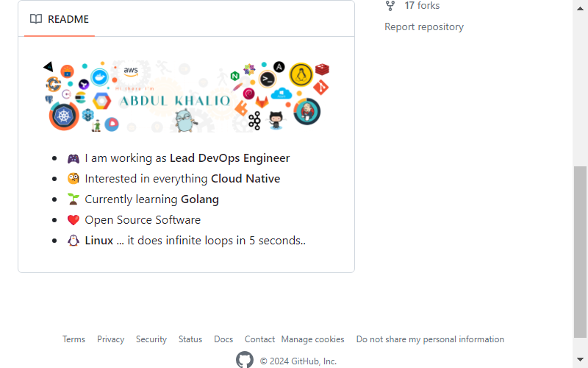Click the text Cloud Native
The width and height of the screenshot is (588, 368).
(245, 179)
